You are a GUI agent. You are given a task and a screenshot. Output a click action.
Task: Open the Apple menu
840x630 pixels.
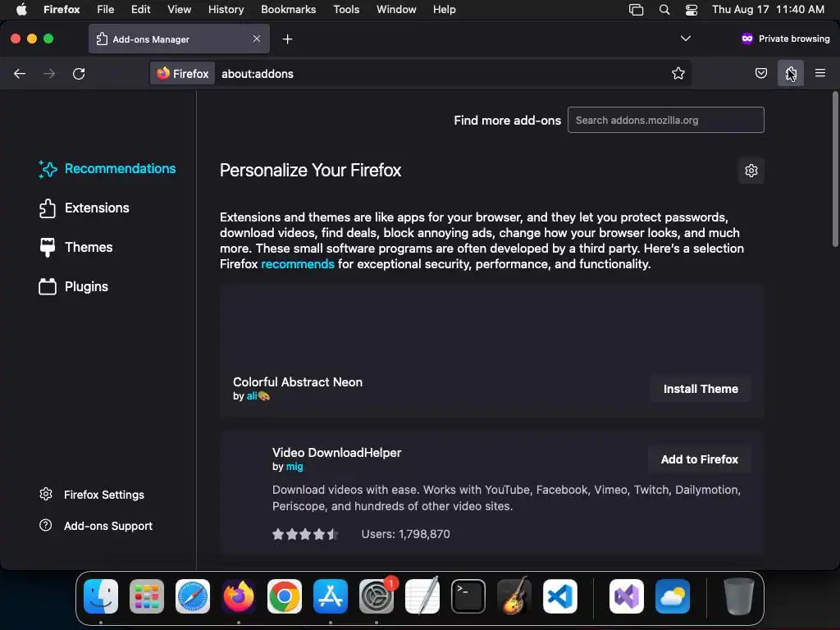click(21, 10)
